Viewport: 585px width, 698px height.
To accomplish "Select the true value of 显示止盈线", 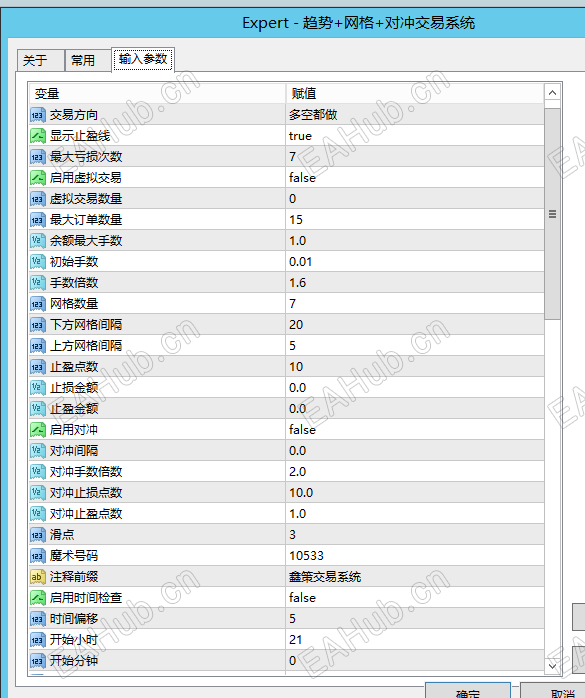I will tap(301, 136).
